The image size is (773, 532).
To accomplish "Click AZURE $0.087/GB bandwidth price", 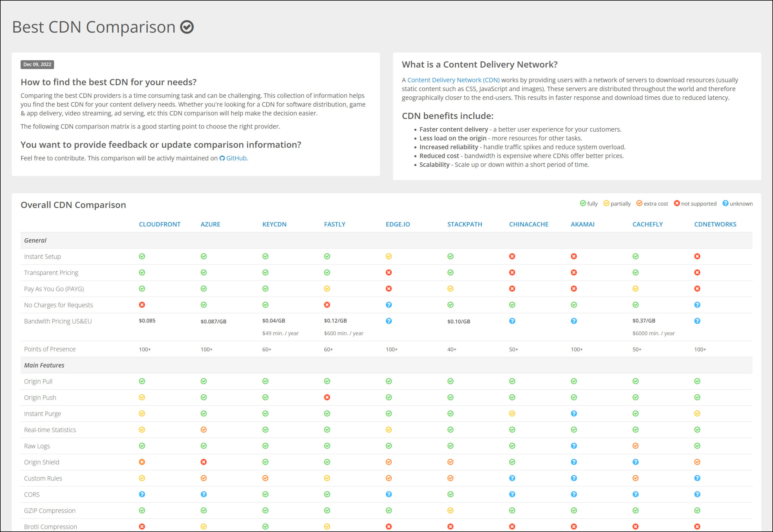I will coord(213,322).
